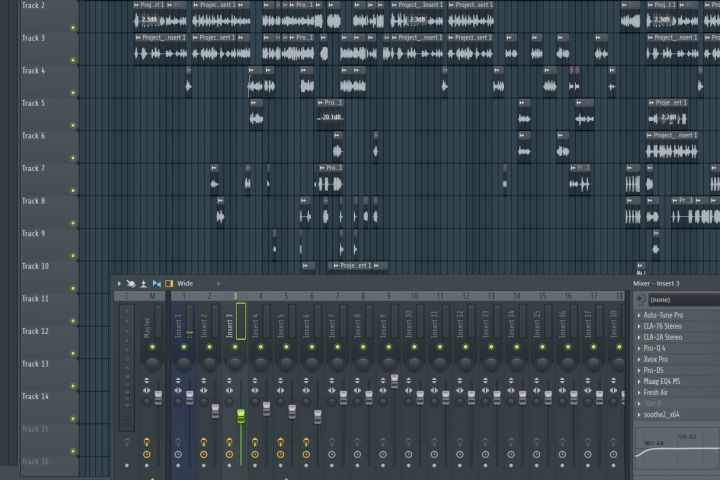Mute Track 13 using its green LED
This screenshot has height=480, width=720.
click(73, 386)
